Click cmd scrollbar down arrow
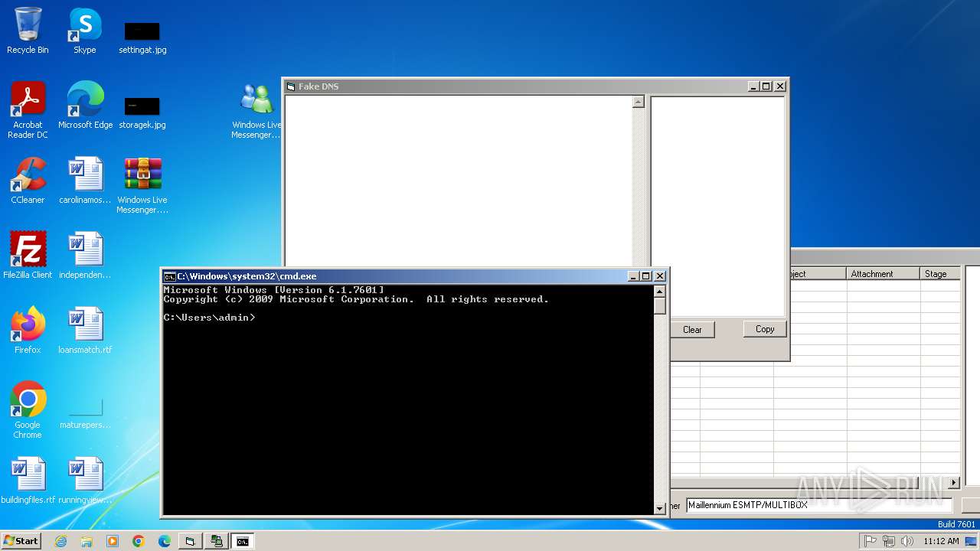980x551 pixels. click(x=660, y=508)
